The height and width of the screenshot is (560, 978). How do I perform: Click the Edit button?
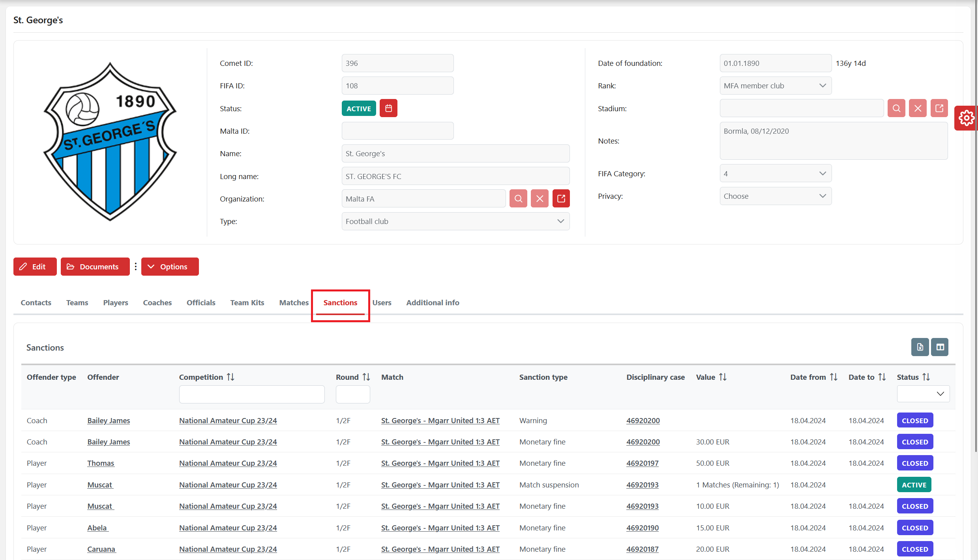click(x=35, y=267)
